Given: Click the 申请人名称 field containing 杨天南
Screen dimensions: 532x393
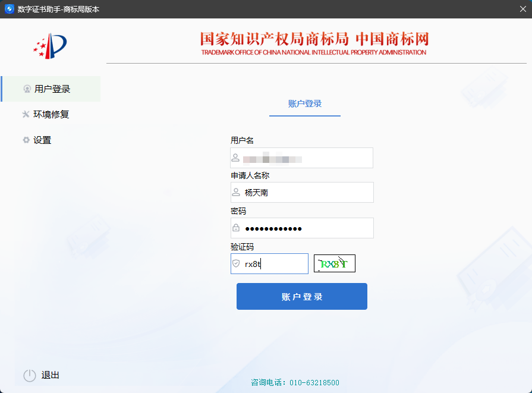Looking at the screenshot, I should click(302, 193).
